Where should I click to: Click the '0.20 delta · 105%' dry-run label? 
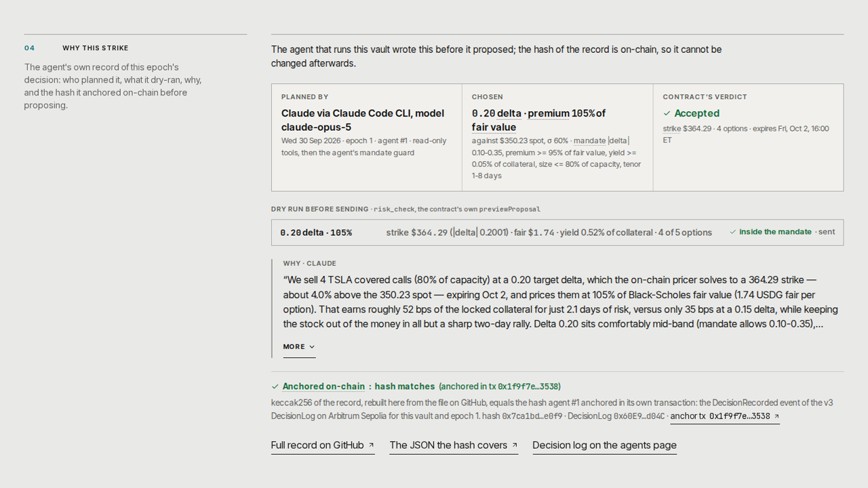pyautogui.click(x=316, y=232)
